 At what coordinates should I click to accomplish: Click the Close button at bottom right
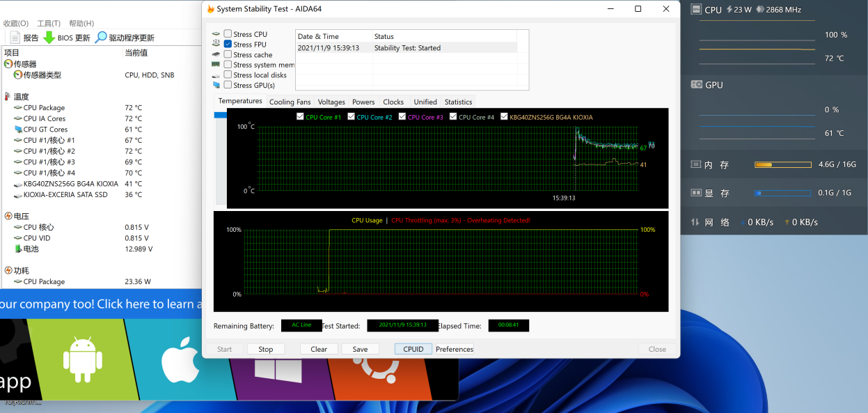(x=657, y=349)
